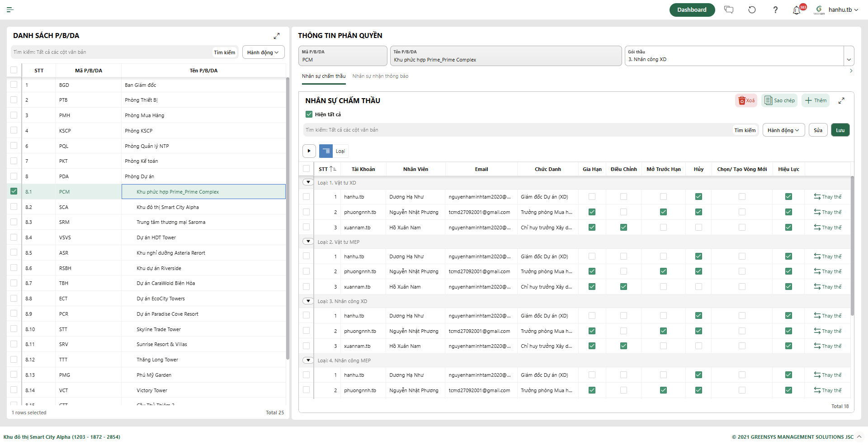Open the Hành động dropdown in Nhân sự chấm thầu
868x446 pixels.
pos(783,130)
